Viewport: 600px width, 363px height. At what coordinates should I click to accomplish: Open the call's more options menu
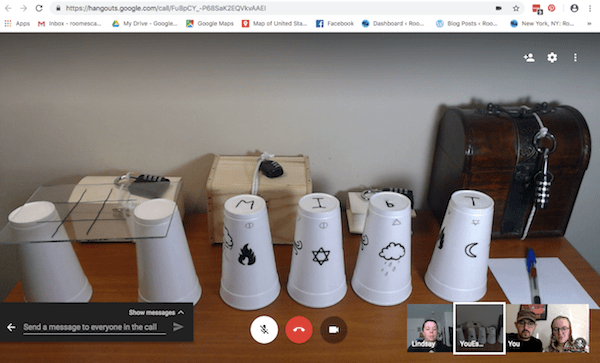coord(575,58)
